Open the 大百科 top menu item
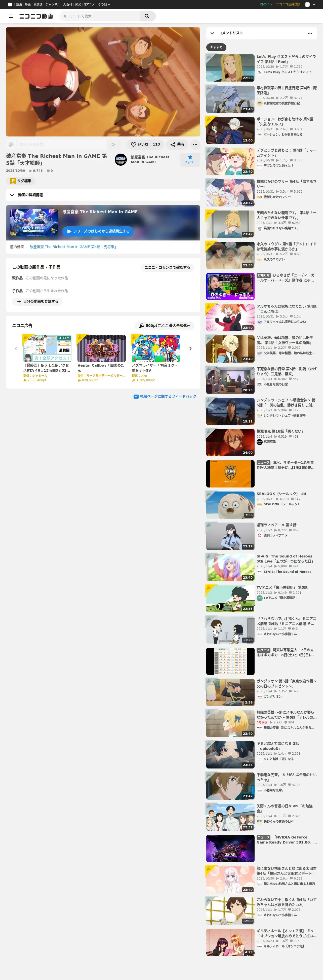This screenshot has width=323, height=980. pyautogui.click(x=68, y=5)
